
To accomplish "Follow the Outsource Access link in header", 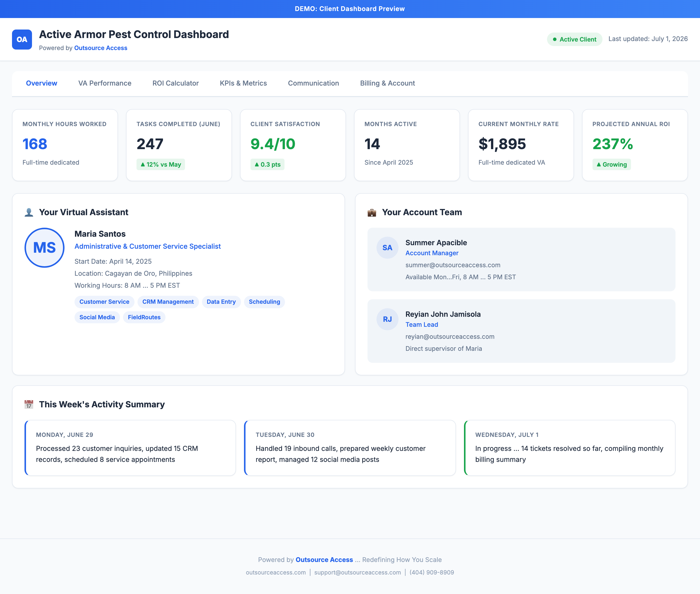I will click(100, 48).
